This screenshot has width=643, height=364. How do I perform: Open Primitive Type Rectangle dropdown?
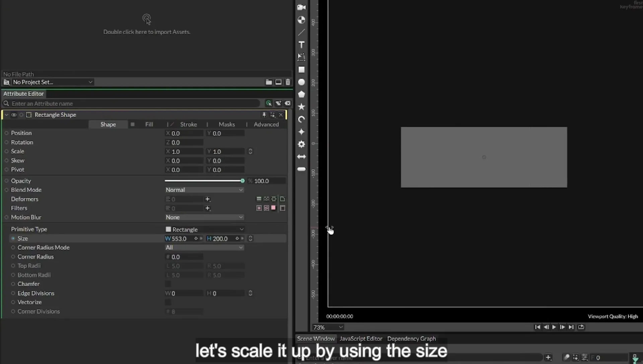[204, 229]
